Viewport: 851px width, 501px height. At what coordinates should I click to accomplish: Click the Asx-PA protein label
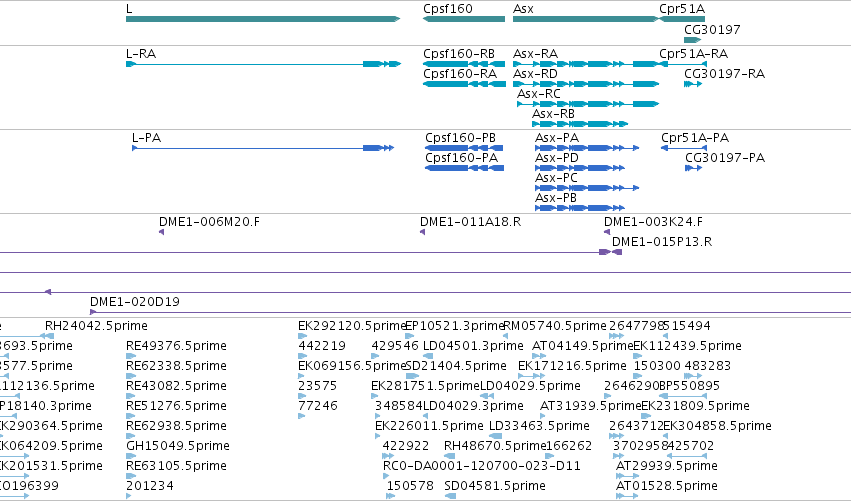(557, 138)
